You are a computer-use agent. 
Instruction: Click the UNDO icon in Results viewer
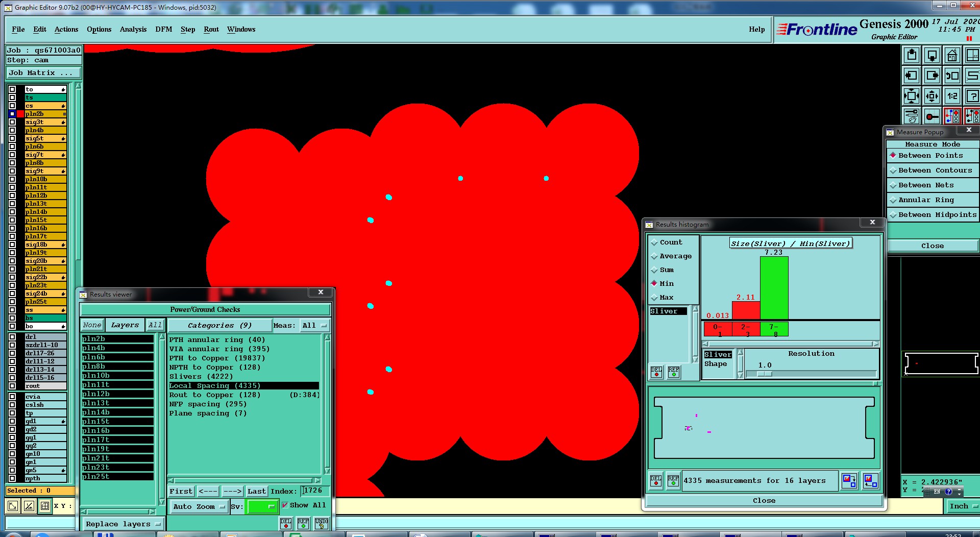(x=322, y=524)
